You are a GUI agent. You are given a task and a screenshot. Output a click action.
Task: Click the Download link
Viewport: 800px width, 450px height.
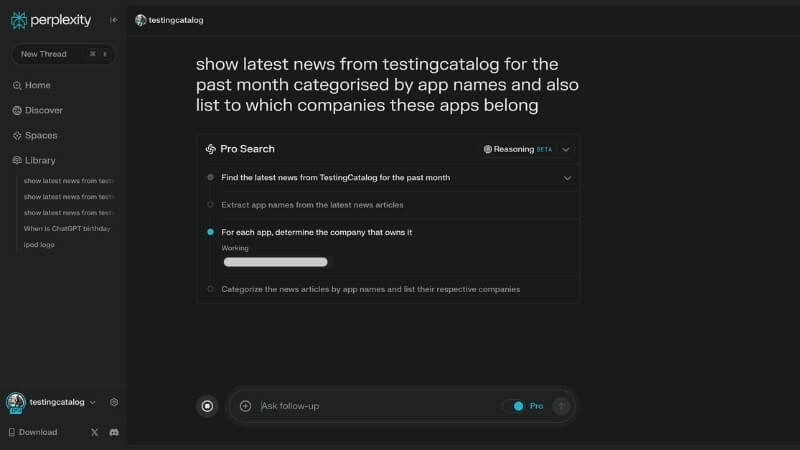[37, 432]
